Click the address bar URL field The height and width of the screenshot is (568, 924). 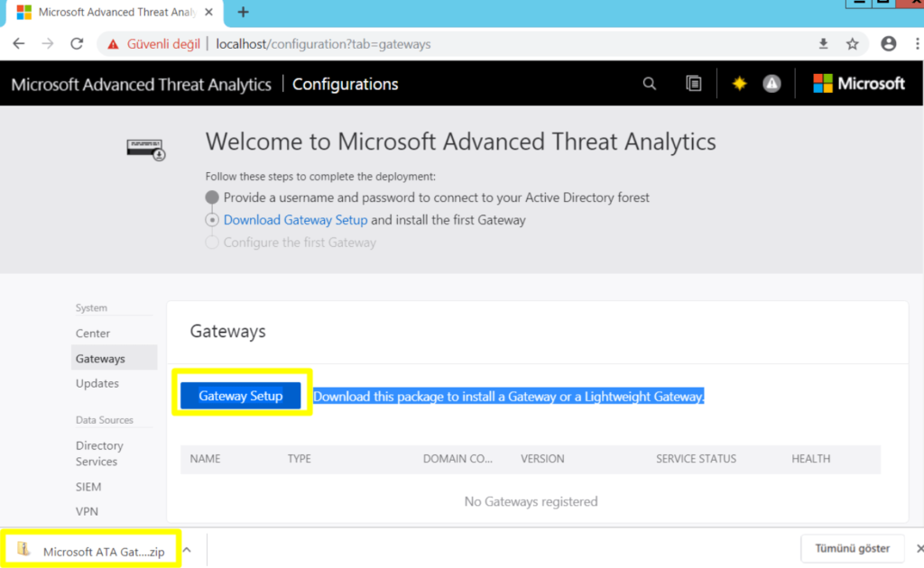pyautogui.click(x=323, y=44)
